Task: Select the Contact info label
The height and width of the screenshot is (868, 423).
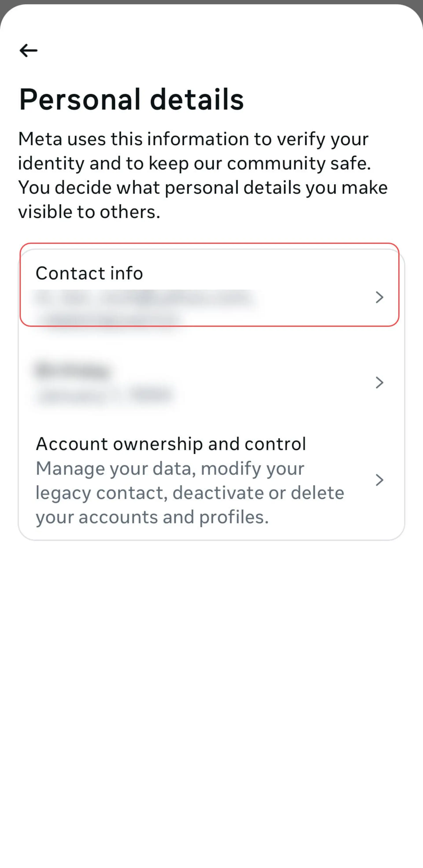Action: [89, 273]
